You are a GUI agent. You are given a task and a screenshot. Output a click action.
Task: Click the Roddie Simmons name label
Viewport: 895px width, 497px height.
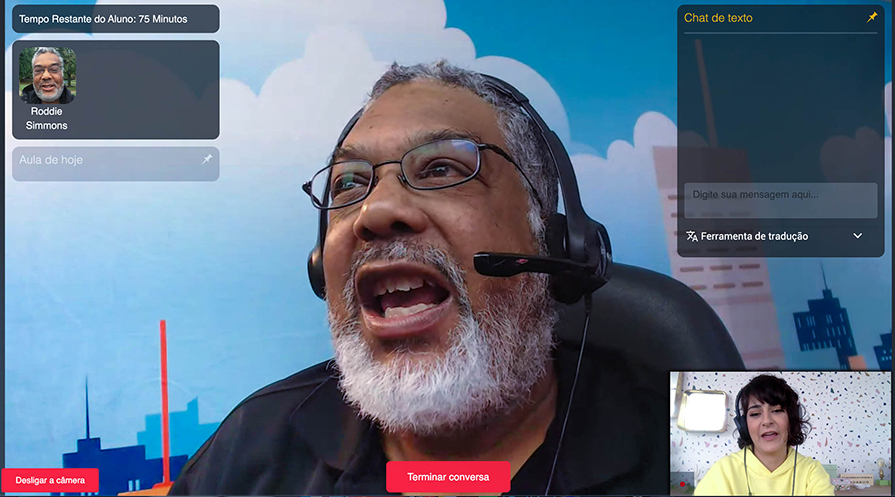46,118
